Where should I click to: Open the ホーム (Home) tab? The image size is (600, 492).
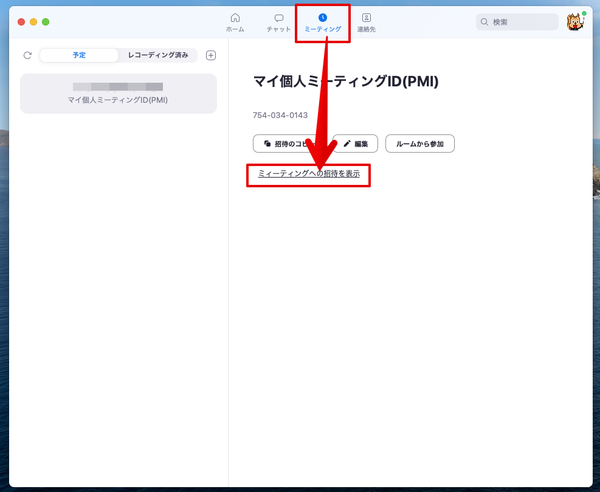235,22
